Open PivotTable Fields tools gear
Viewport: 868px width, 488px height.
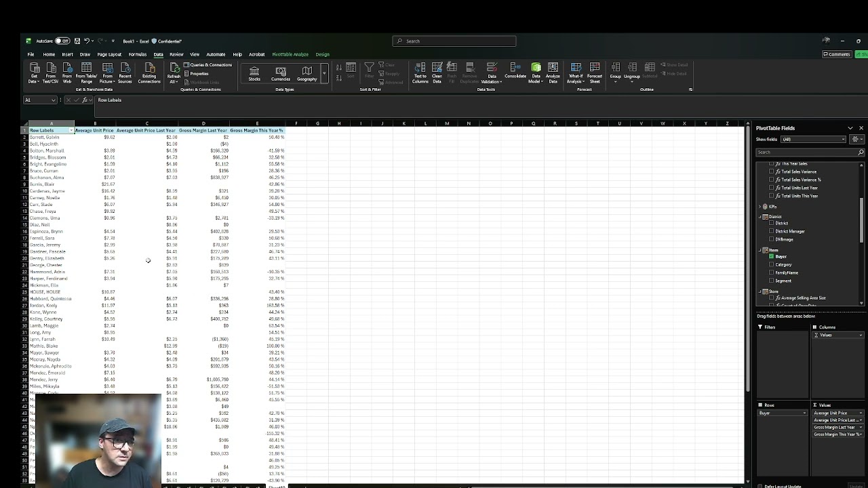point(856,139)
